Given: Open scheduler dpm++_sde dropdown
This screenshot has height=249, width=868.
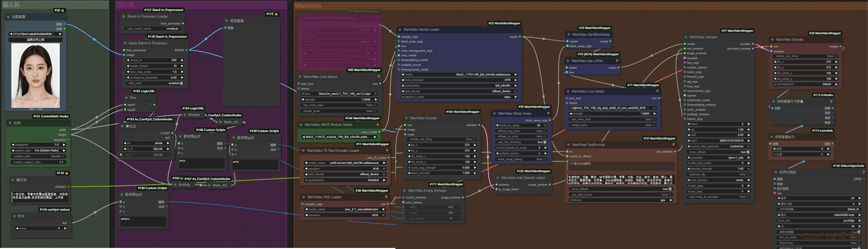Looking at the screenshot, I should coord(719,157).
